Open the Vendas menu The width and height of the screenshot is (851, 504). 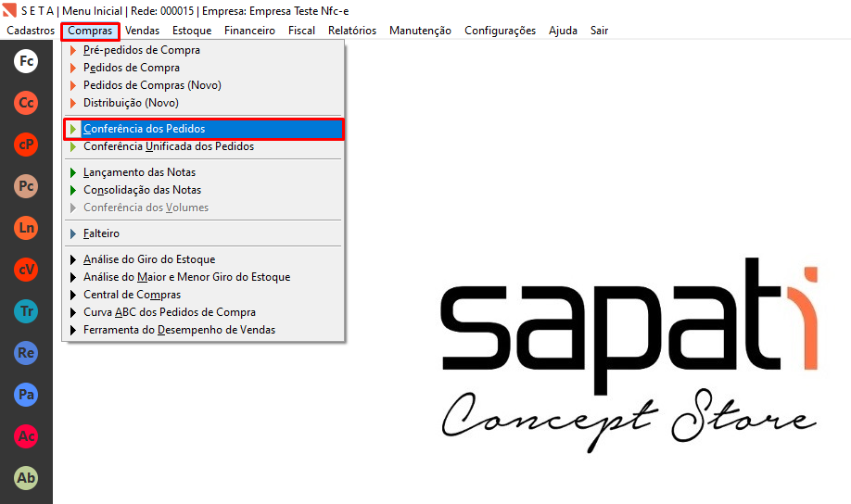point(142,31)
